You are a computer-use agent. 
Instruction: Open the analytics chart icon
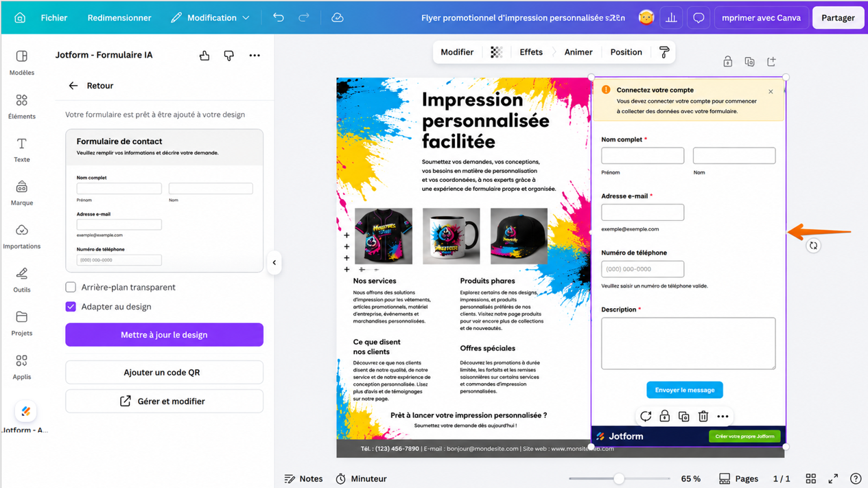point(671,18)
